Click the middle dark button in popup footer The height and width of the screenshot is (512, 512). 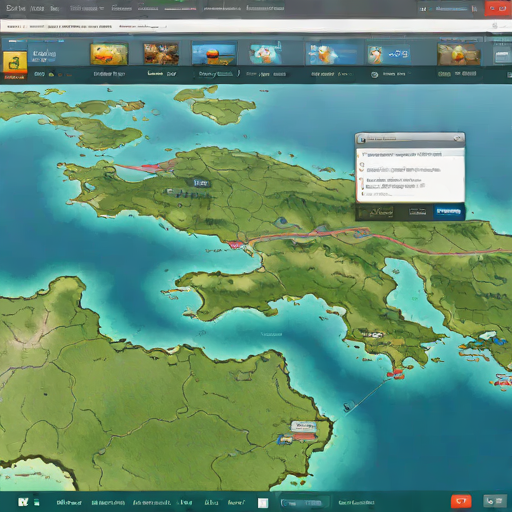click(x=417, y=211)
